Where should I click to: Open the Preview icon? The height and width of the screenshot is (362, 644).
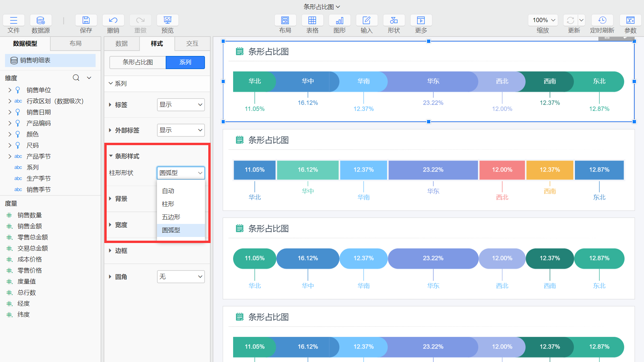click(167, 20)
